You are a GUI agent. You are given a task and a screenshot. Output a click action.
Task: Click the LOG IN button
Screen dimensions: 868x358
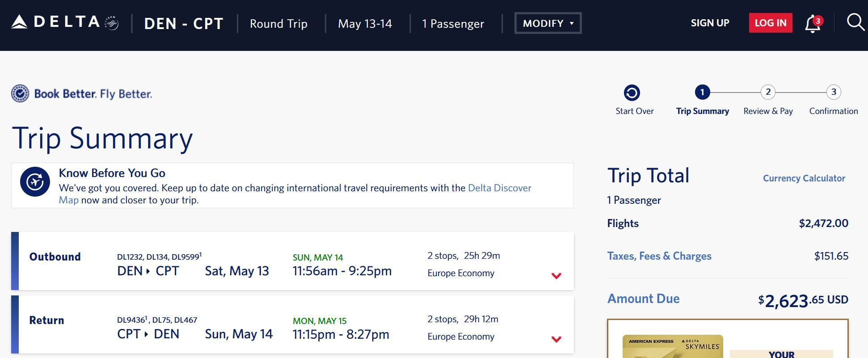[x=771, y=23]
